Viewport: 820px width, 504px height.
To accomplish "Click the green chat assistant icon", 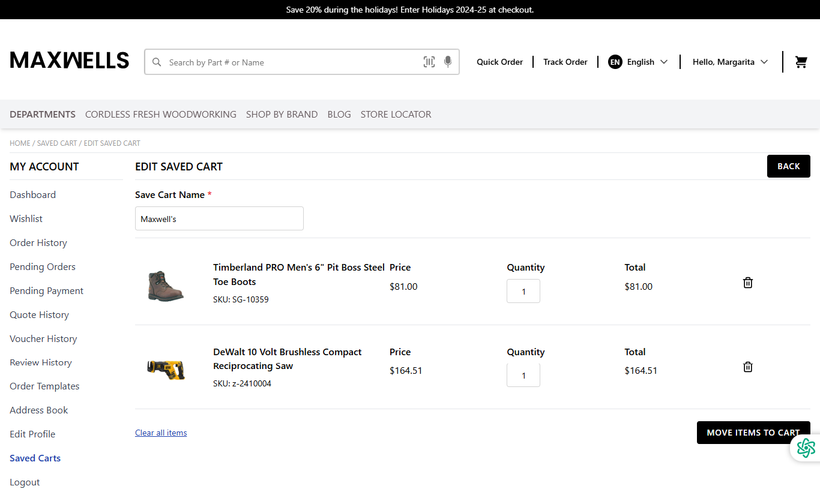I will click(806, 448).
